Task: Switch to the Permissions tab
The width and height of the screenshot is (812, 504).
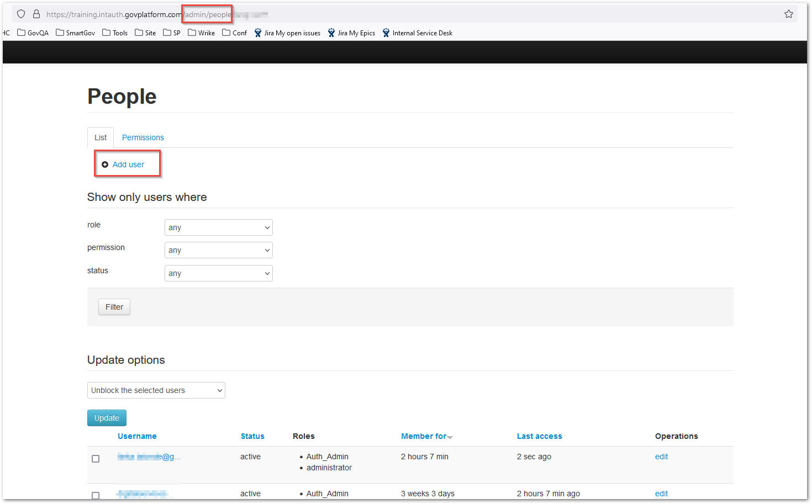Action: point(143,137)
